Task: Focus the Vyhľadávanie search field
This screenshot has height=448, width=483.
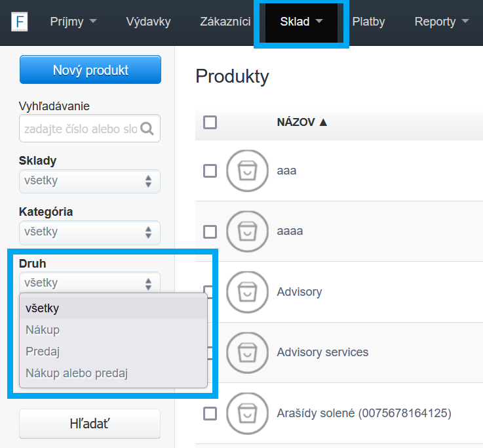Action: (x=80, y=129)
